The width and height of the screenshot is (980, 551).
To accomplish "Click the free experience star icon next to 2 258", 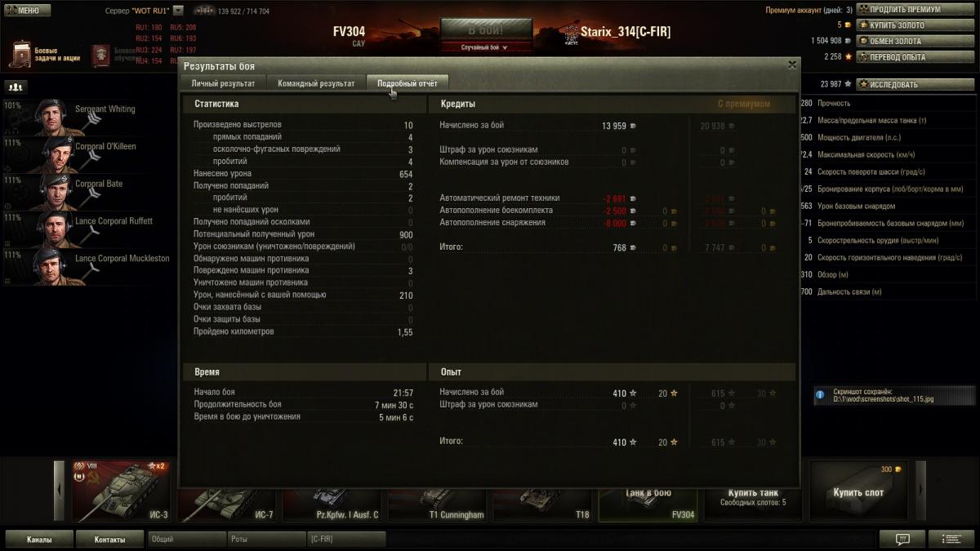I will point(849,57).
